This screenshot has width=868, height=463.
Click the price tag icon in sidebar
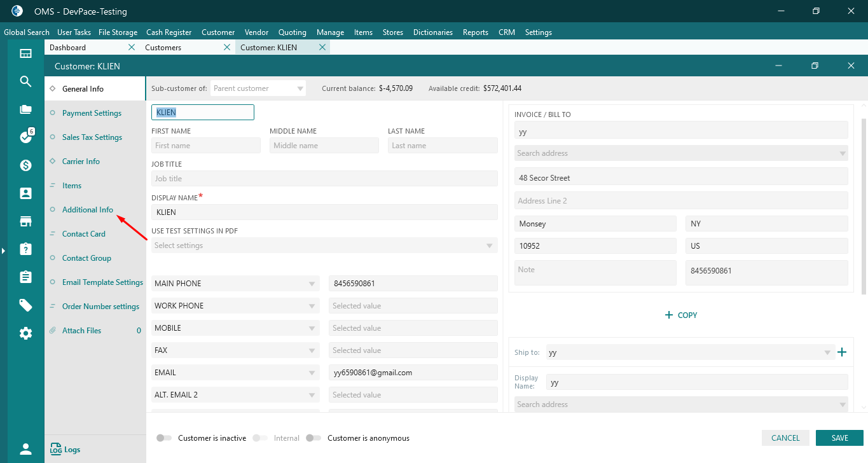pyautogui.click(x=25, y=305)
